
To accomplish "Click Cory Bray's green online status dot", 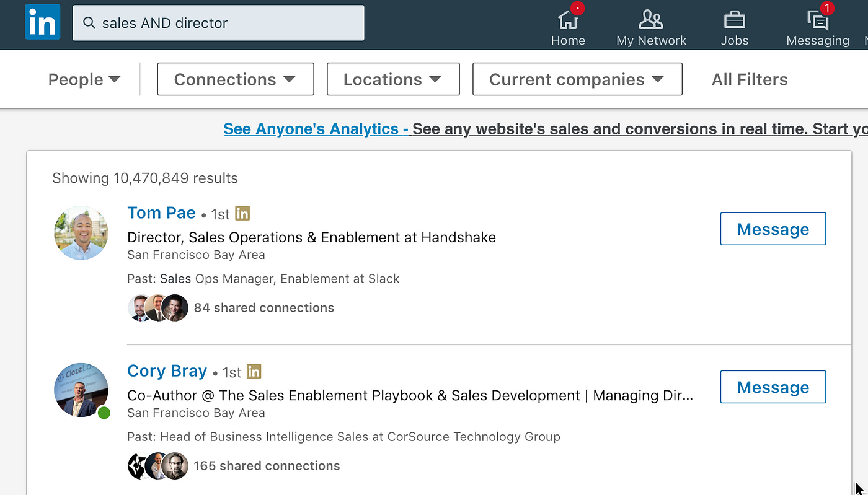I will click(104, 413).
